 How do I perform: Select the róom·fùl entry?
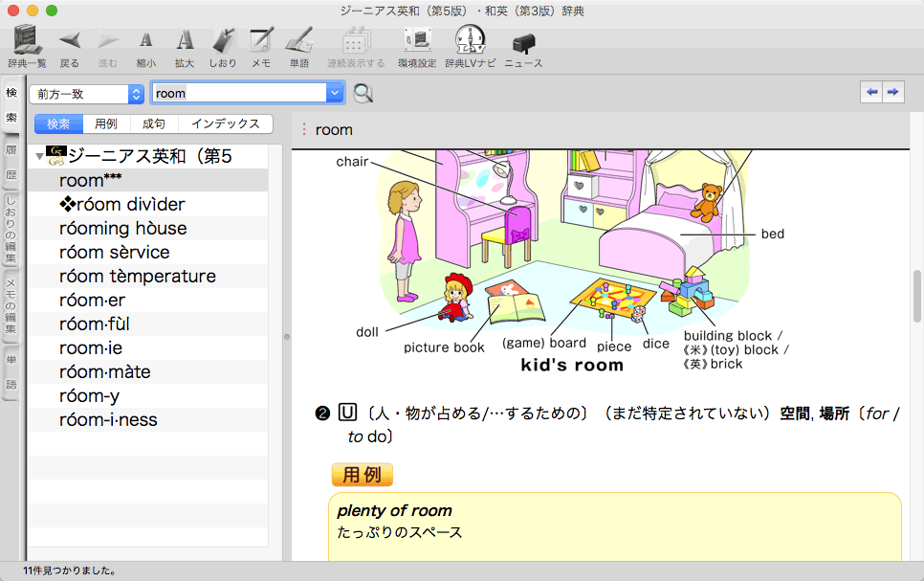coord(148,324)
